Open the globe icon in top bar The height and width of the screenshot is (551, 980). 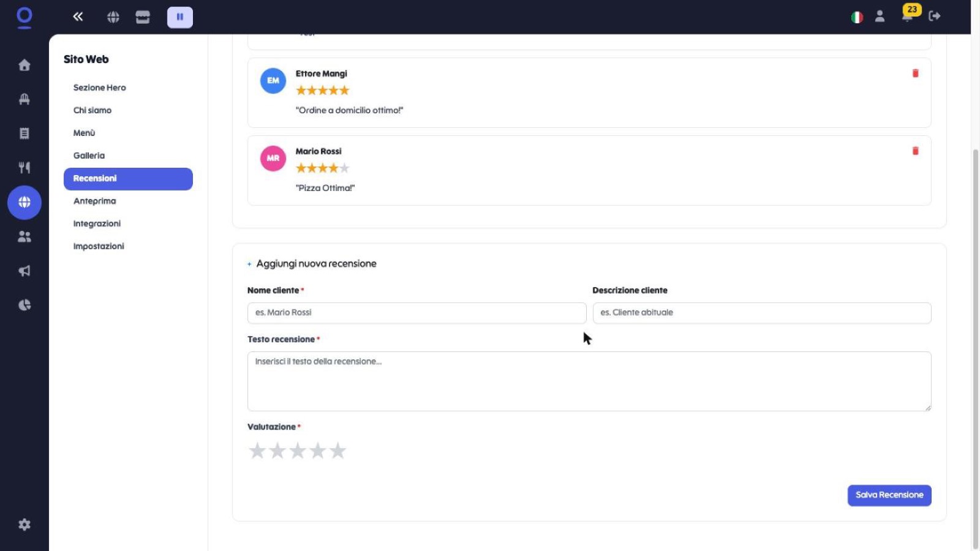coord(113,17)
